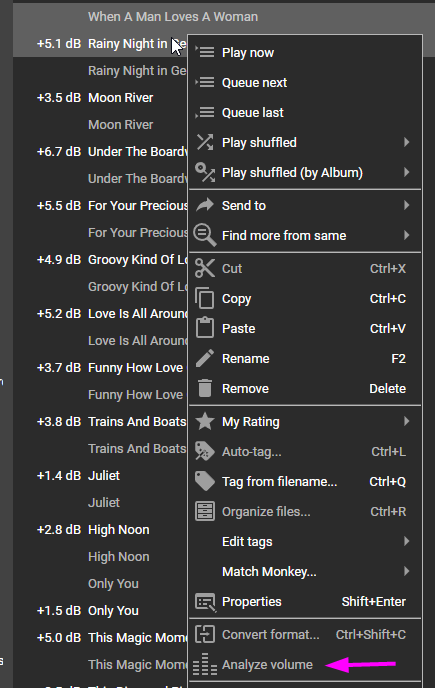
Task: Click the Properties icon
Action: [x=205, y=602]
